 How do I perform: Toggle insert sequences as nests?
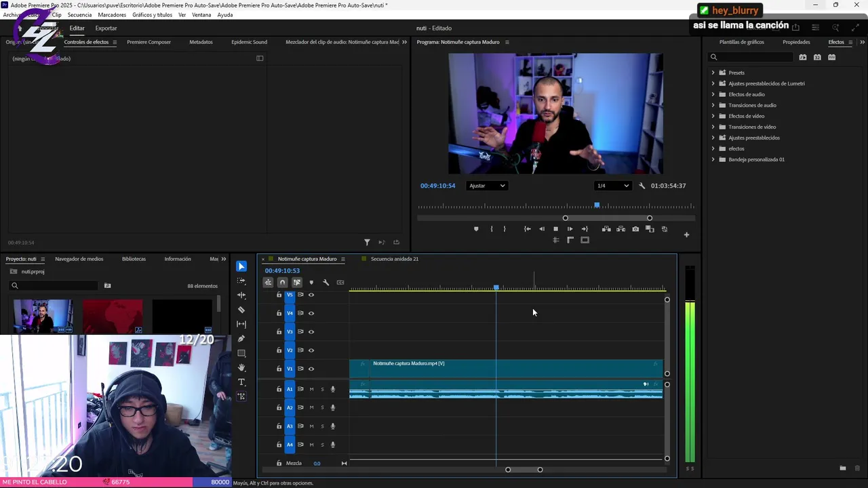[269, 283]
